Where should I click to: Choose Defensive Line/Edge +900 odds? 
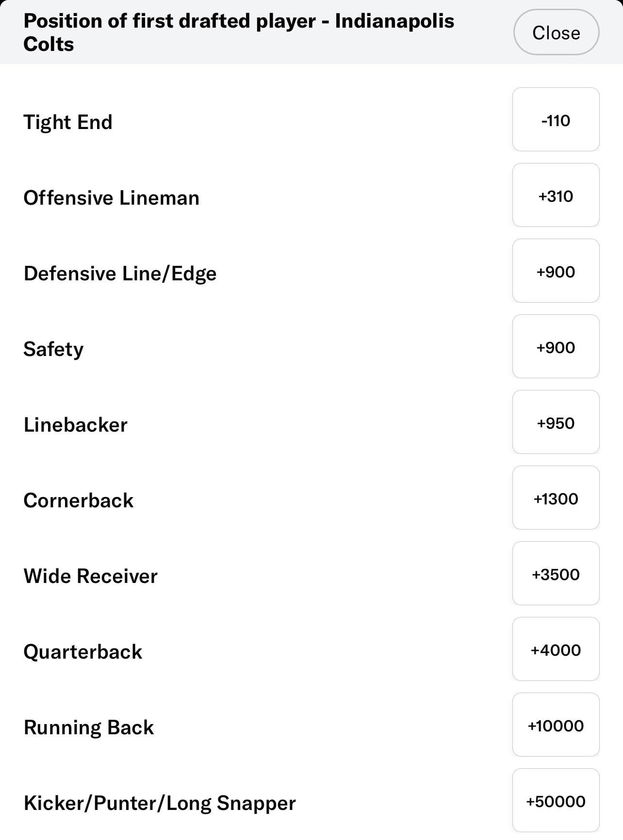click(x=556, y=271)
